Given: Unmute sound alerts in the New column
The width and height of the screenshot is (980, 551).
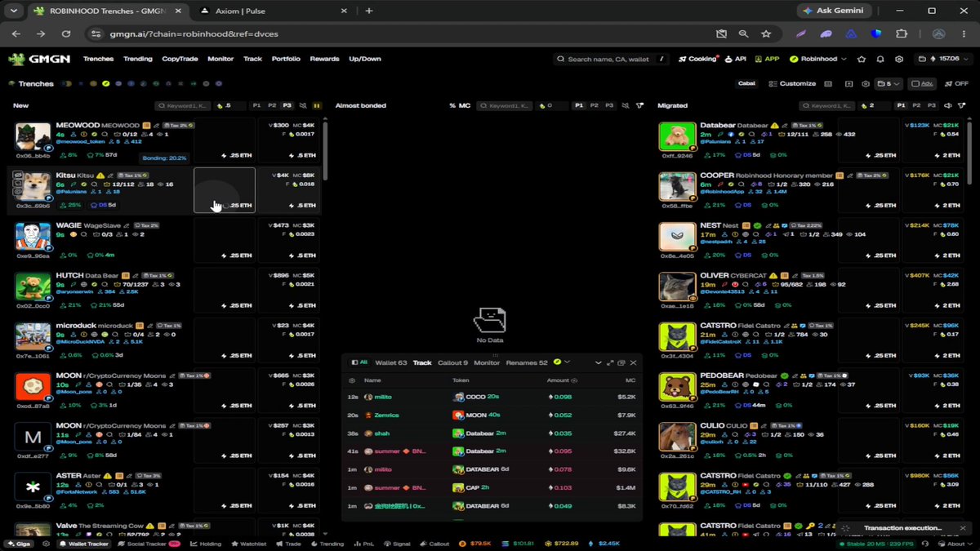Looking at the screenshot, I should coord(303,105).
